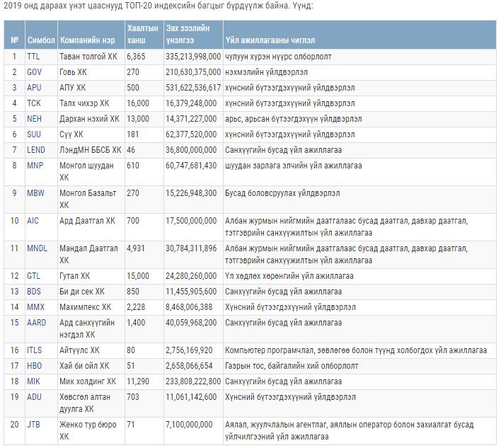The height and width of the screenshot is (448, 501).
Task: Select the "Мандал Даатгал ХК" company cell
Action: click(88, 253)
